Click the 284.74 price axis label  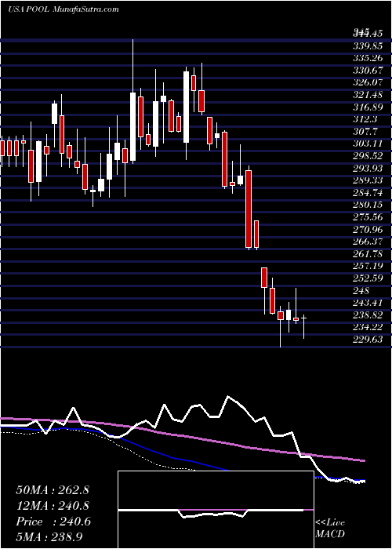point(368,193)
